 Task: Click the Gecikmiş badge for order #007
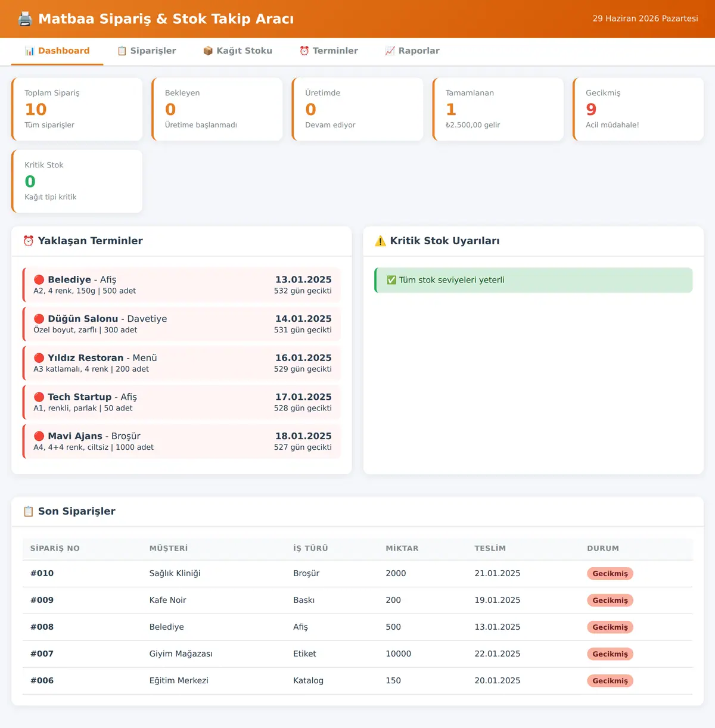click(x=610, y=654)
